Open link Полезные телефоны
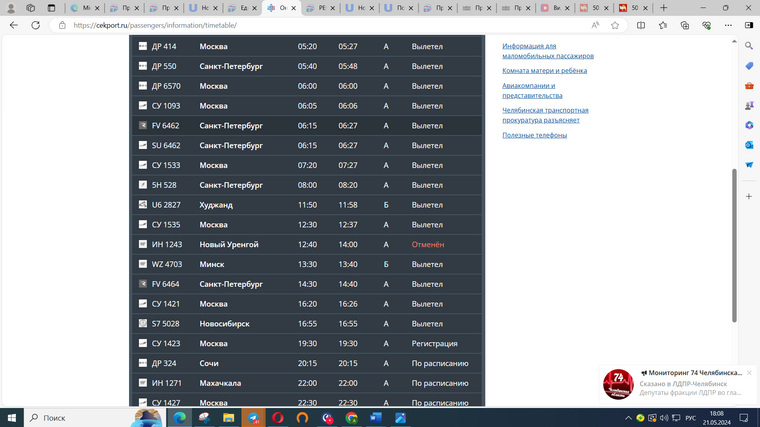The height and width of the screenshot is (427, 760). [x=535, y=135]
